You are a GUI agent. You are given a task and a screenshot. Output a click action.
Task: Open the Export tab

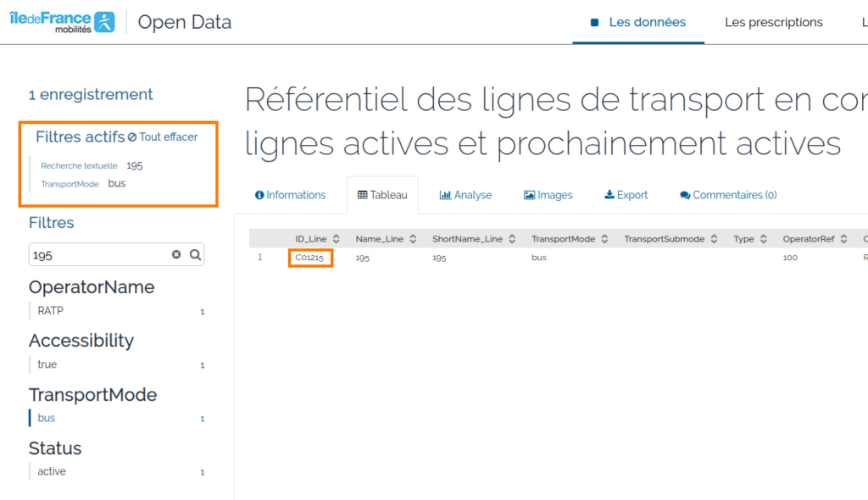click(x=626, y=195)
